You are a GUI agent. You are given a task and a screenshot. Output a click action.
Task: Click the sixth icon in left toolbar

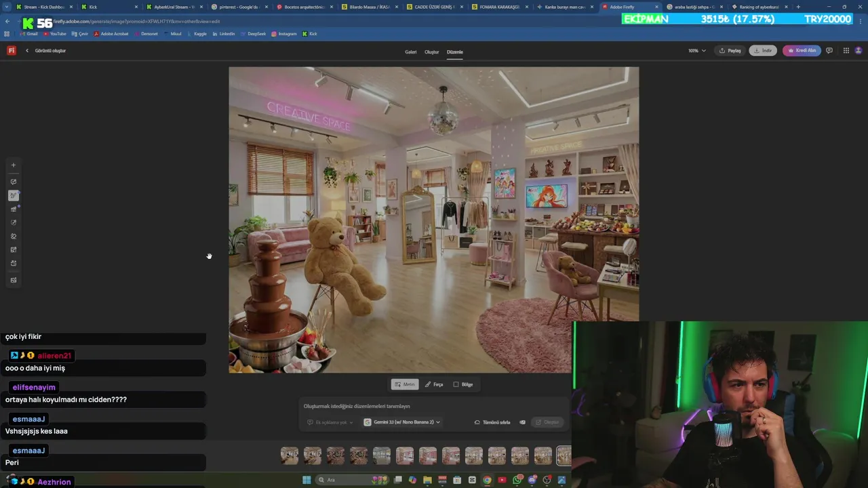pos(13,236)
